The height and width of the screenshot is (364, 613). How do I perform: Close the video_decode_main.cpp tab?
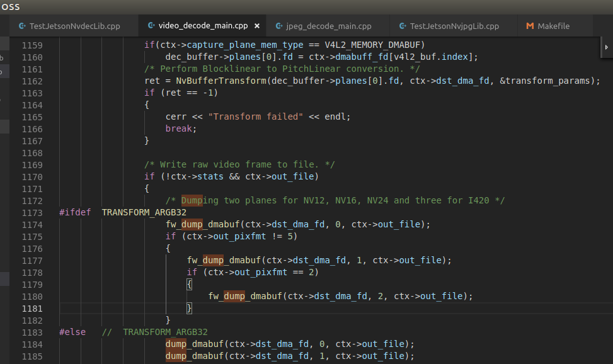click(257, 26)
